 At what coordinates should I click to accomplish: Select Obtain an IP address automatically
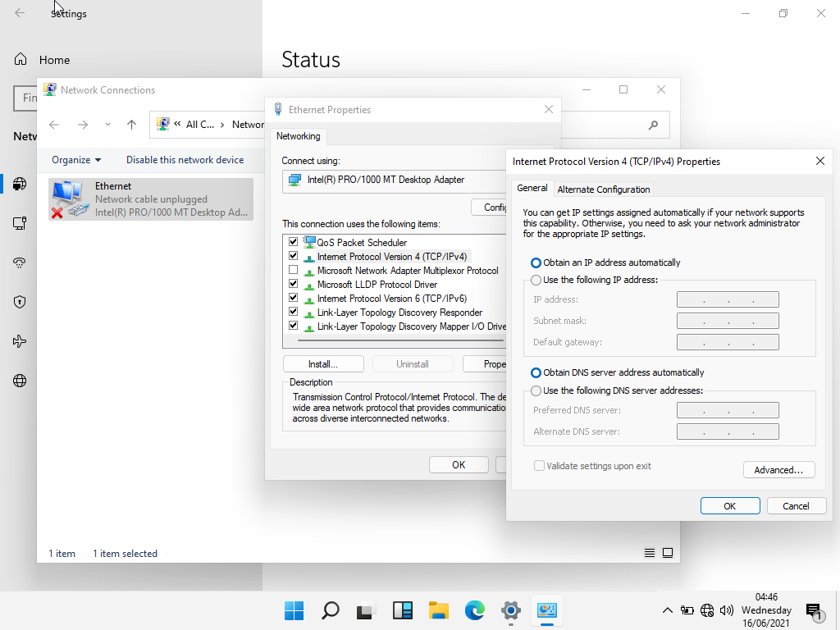click(536, 262)
